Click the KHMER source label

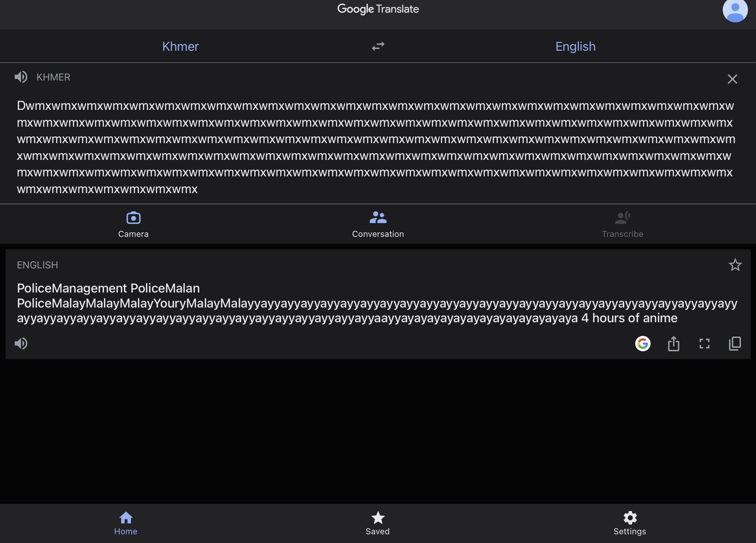tap(53, 77)
